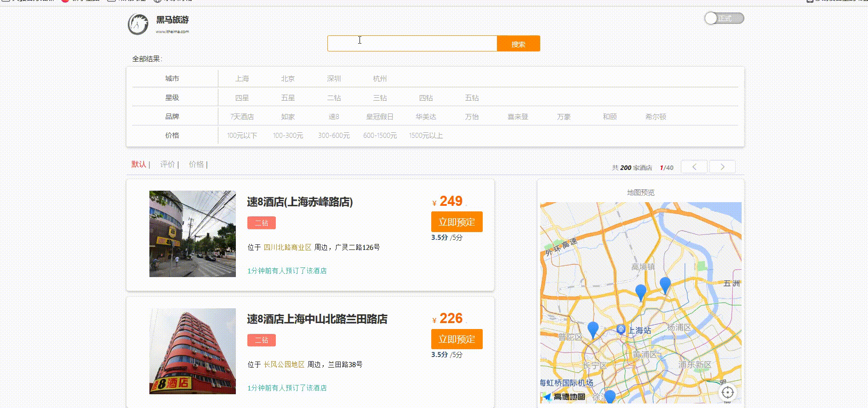Click the map pin left of 五洲
The image size is (868, 408).
665,285
